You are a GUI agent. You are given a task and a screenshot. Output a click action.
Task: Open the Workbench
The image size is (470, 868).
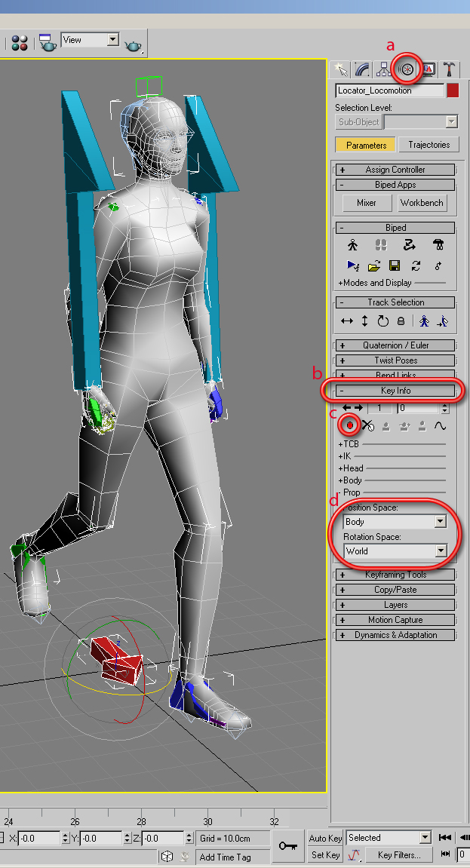tap(422, 203)
